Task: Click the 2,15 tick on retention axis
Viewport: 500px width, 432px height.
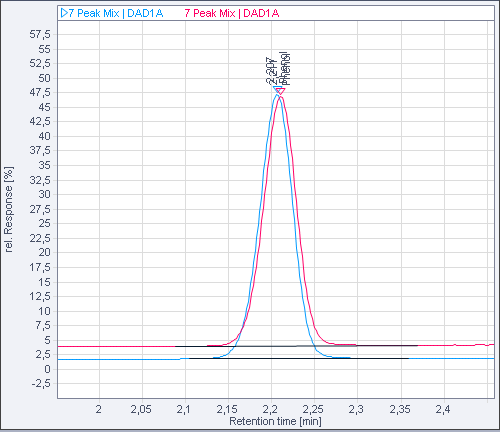Action: point(227,409)
